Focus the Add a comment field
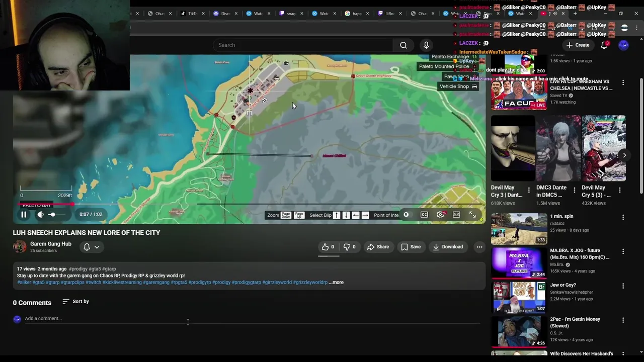Screen dimensions: 644x362 coord(253,319)
